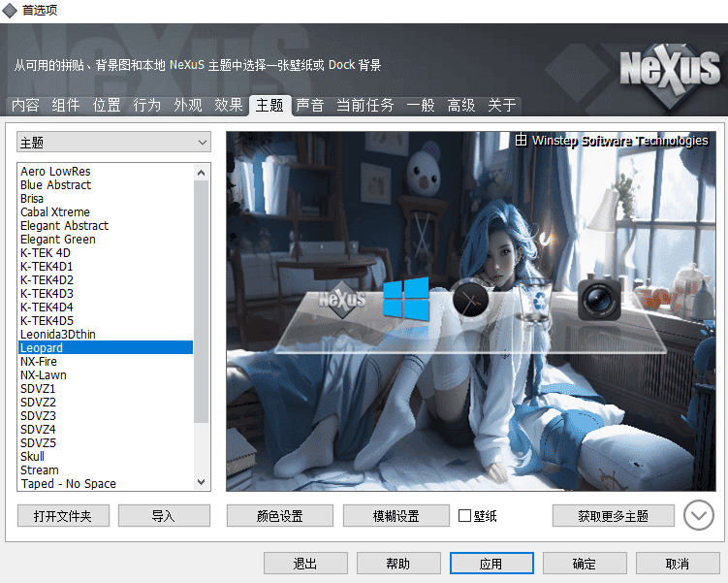Switch to the 行为 tab
The image size is (728, 583).
click(146, 105)
